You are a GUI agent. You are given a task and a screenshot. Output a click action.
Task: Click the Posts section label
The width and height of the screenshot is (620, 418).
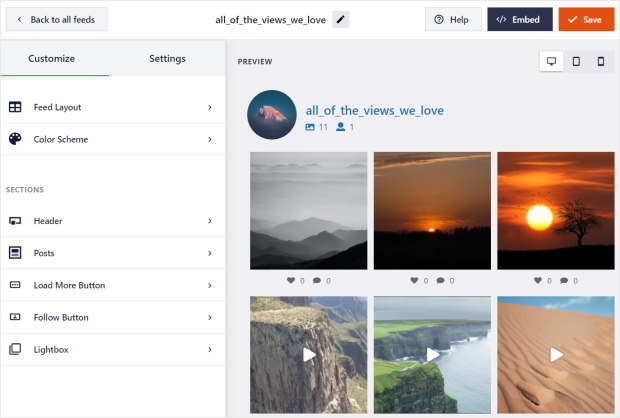pyautogui.click(x=44, y=253)
